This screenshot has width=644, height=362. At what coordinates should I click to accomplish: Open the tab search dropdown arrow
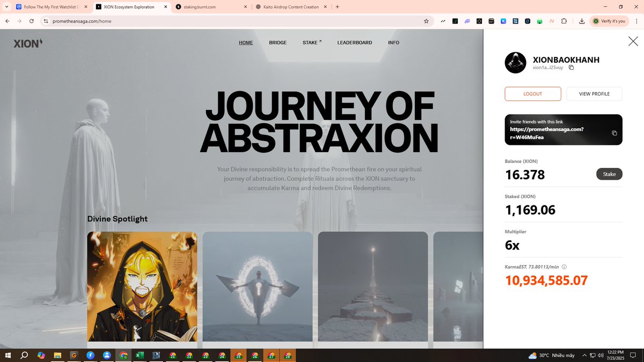pos(6,7)
